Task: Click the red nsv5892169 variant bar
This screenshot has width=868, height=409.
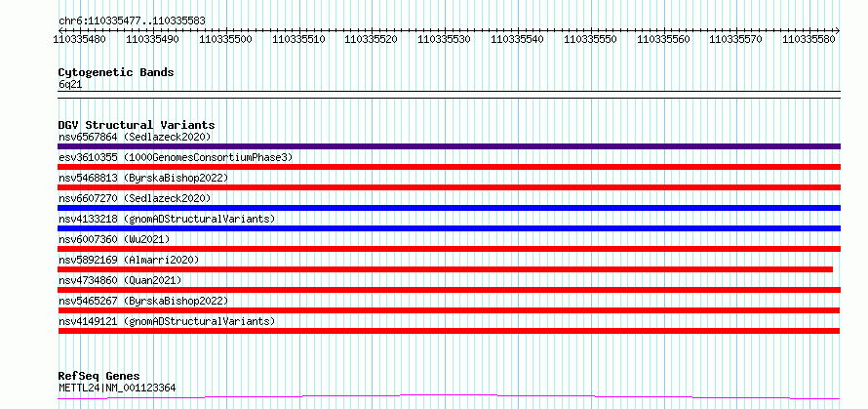Action: coord(445,269)
